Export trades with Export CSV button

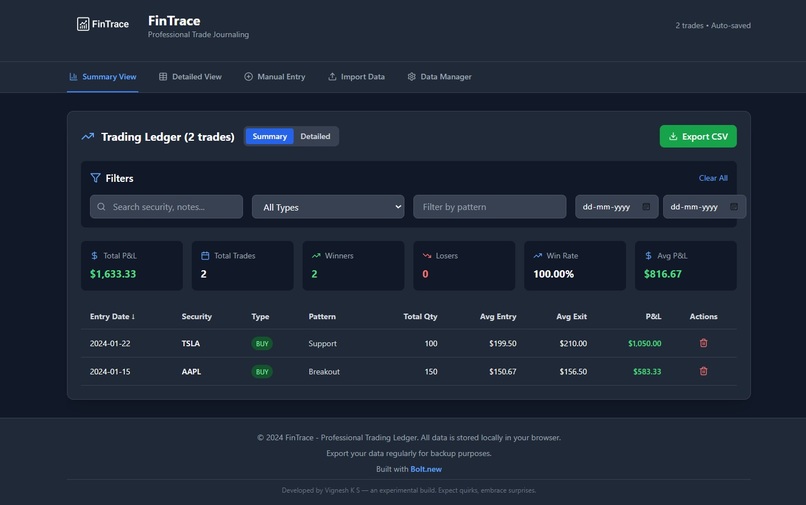tap(698, 136)
